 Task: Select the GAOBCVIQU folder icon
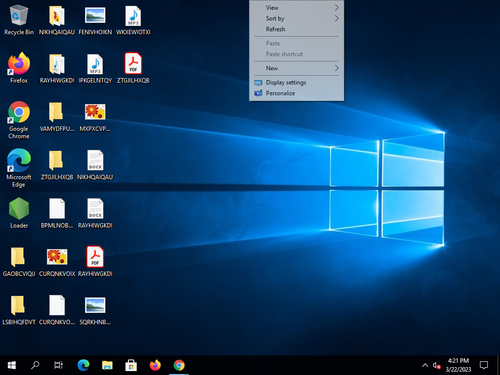pos(19,262)
